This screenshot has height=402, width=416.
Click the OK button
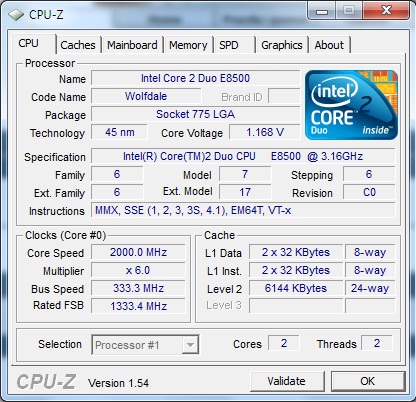coord(368,381)
